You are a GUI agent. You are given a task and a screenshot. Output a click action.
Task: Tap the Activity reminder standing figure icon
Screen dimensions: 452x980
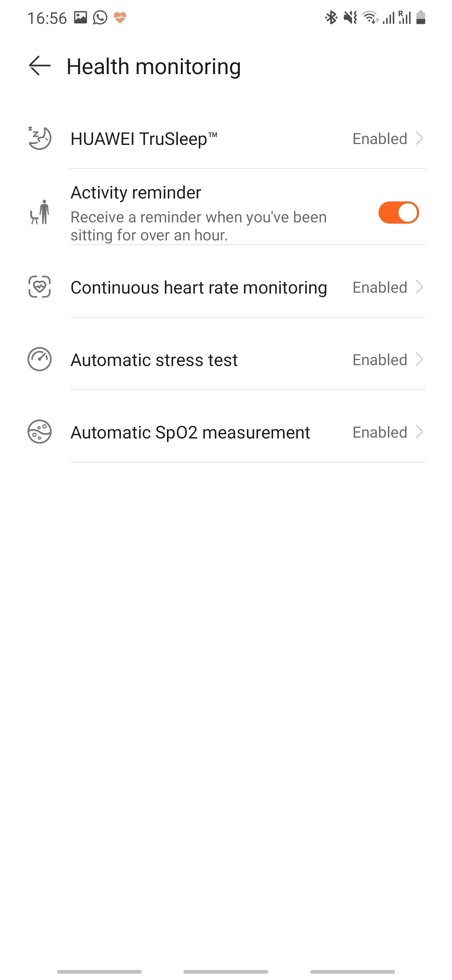click(x=40, y=212)
